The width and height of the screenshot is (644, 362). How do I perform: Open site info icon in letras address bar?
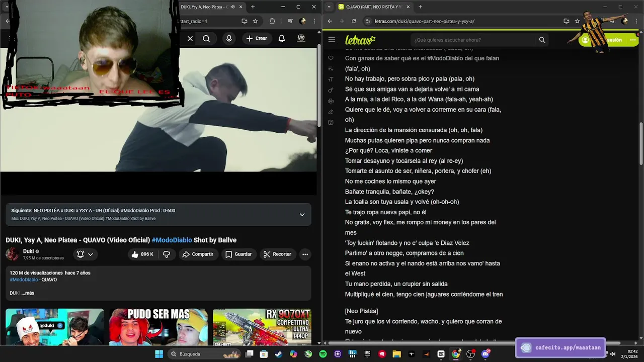tap(368, 21)
